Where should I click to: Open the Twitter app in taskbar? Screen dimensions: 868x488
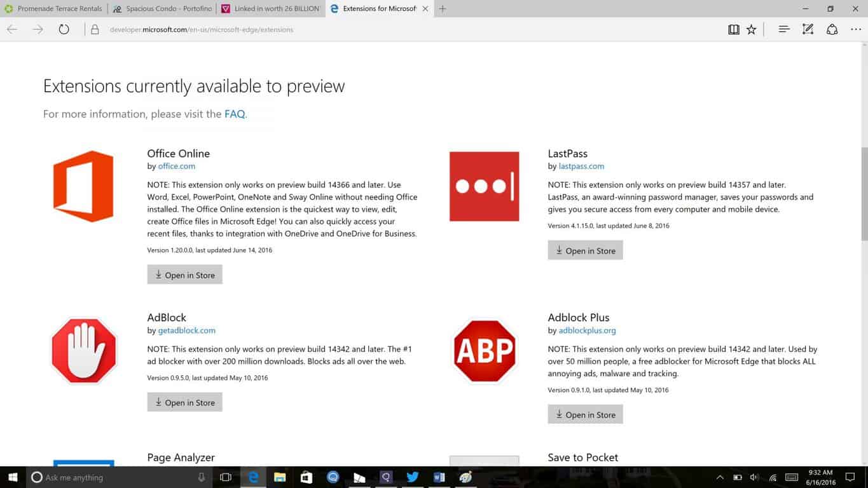[x=412, y=477]
